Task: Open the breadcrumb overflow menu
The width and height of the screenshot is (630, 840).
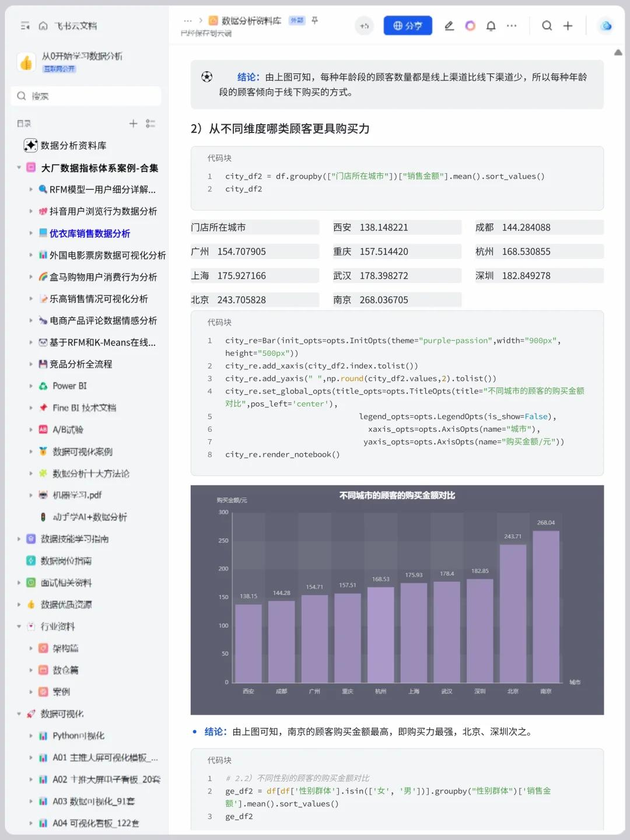Action: [x=187, y=20]
